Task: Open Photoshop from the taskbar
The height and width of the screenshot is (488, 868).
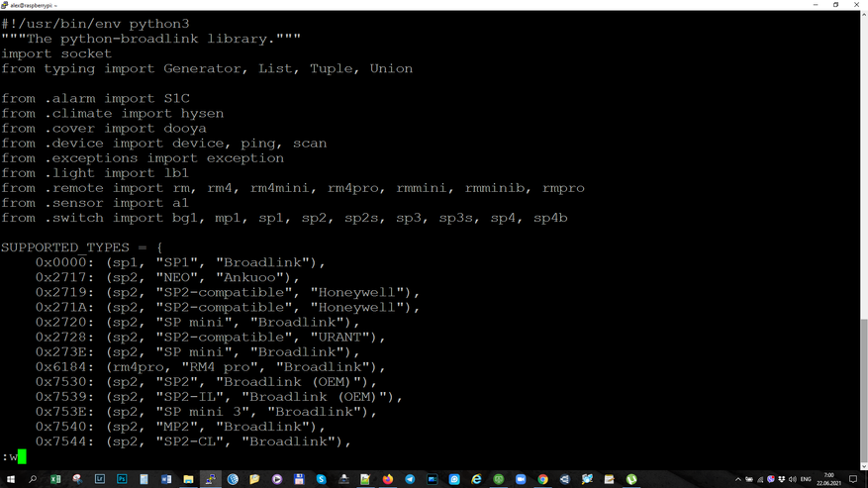Action: tap(122, 479)
